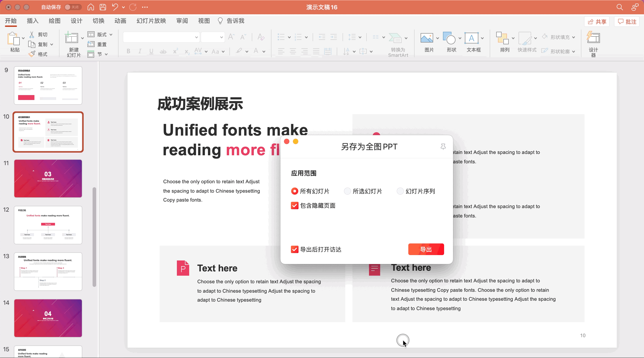Apply superscript formatting

click(175, 51)
